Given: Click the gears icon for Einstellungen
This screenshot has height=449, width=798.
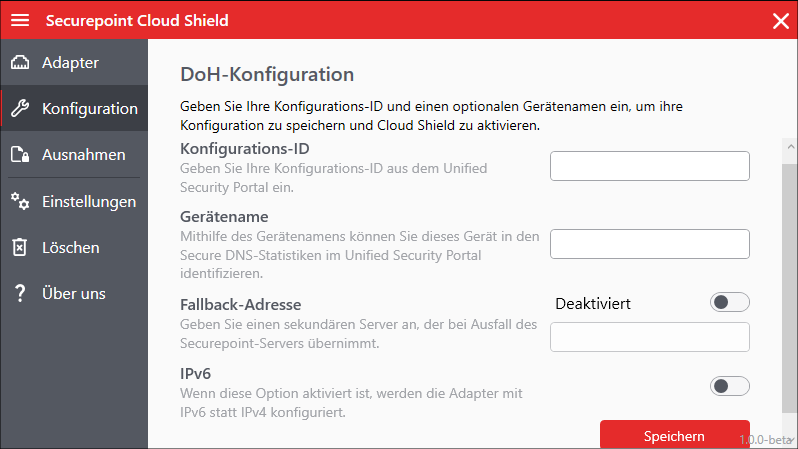Looking at the screenshot, I should [20, 201].
